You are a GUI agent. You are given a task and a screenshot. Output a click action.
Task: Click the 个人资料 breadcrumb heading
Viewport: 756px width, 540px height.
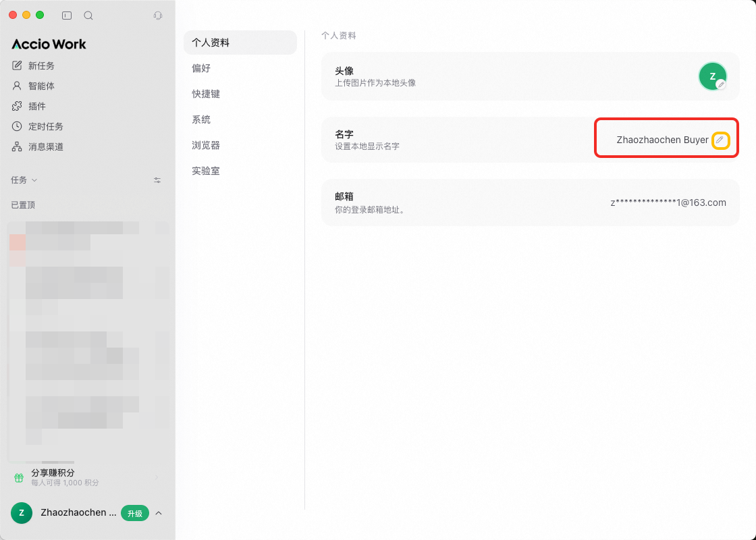click(339, 36)
